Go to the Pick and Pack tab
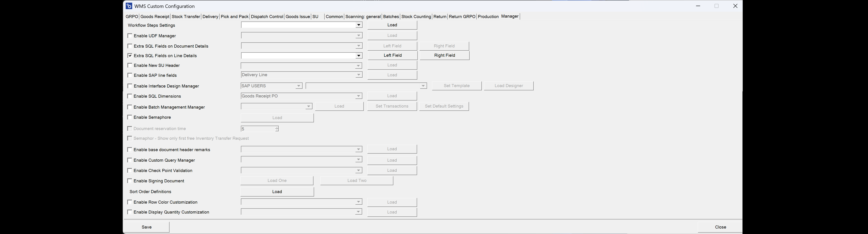The width and height of the screenshot is (868, 234). point(235,16)
